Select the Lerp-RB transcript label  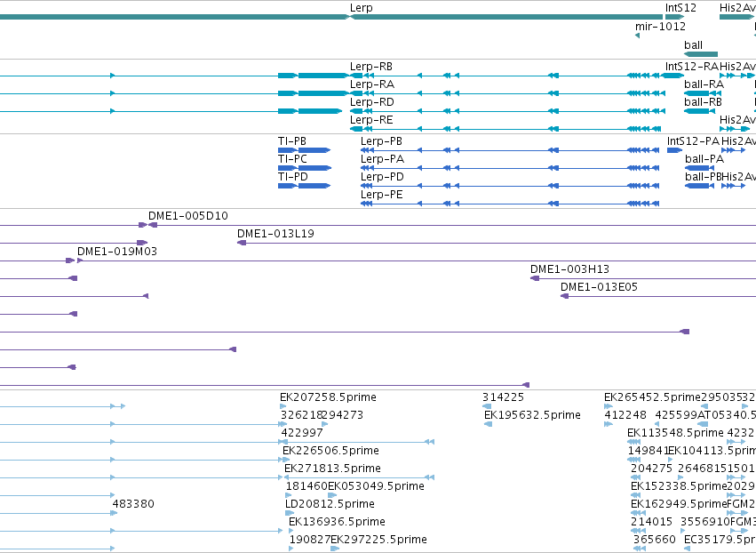click(371, 66)
